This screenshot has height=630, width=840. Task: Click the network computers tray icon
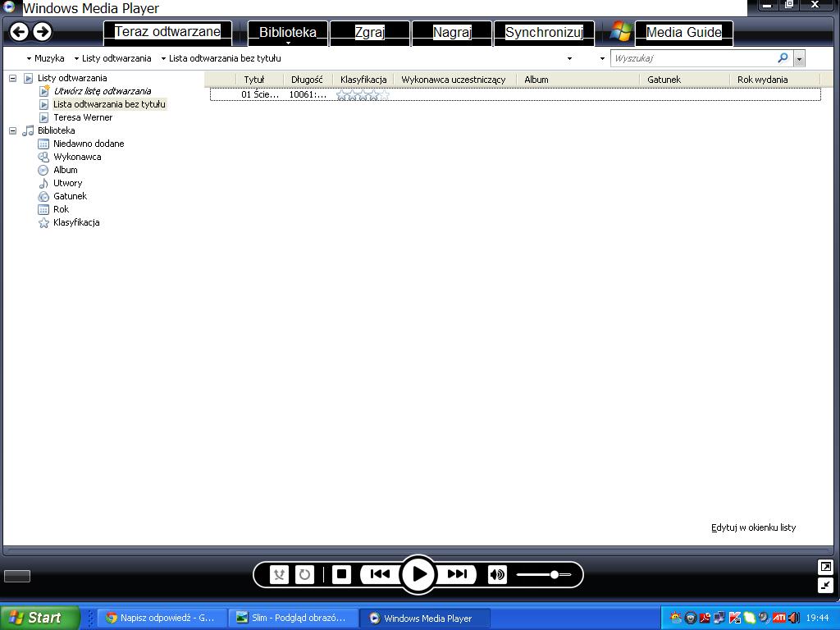click(719, 618)
